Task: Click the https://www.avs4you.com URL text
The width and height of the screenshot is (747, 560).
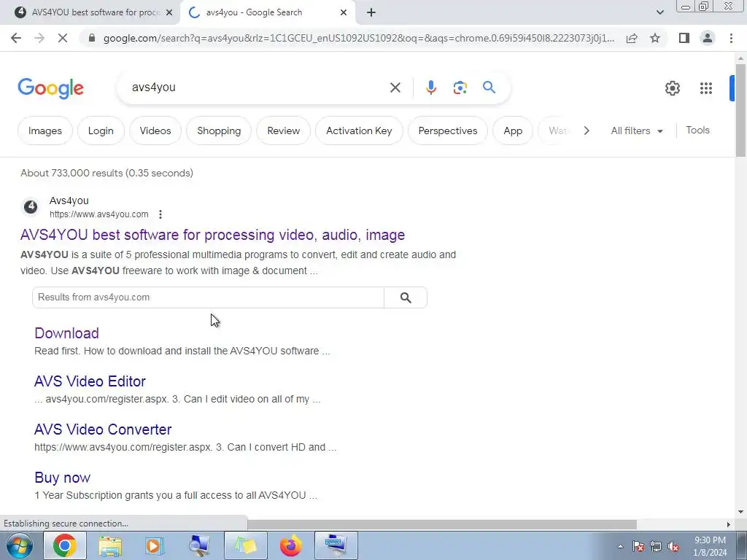Action: click(99, 214)
